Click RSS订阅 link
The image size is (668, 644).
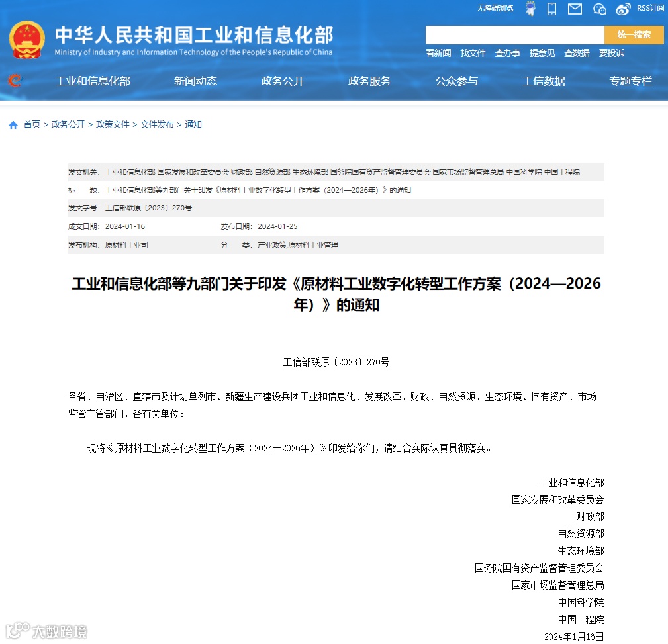point(650,8)
